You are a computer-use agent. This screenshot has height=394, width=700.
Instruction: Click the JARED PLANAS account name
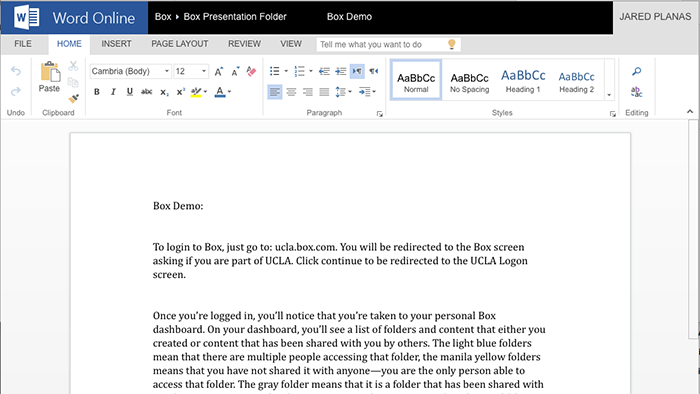[x=655, y=17]
